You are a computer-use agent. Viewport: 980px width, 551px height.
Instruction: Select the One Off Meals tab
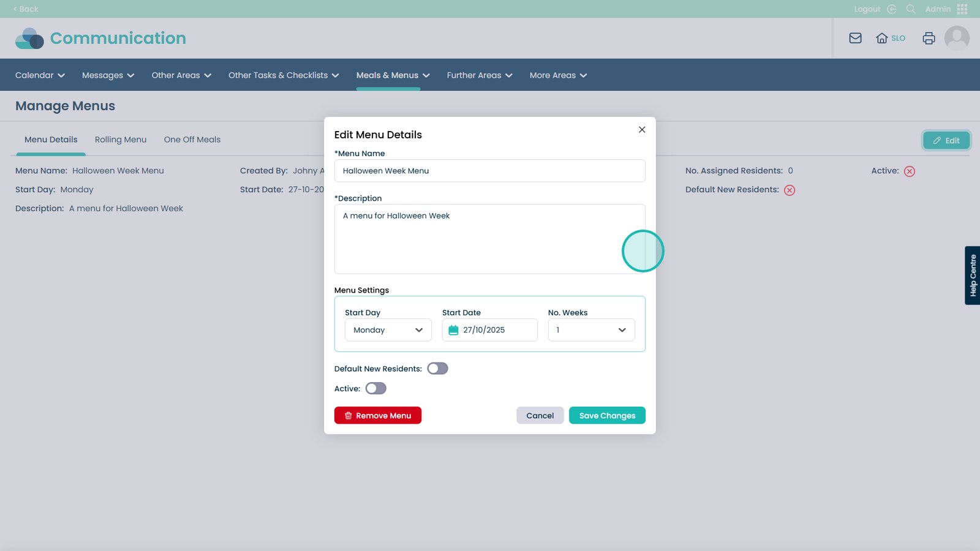point(192,140)
